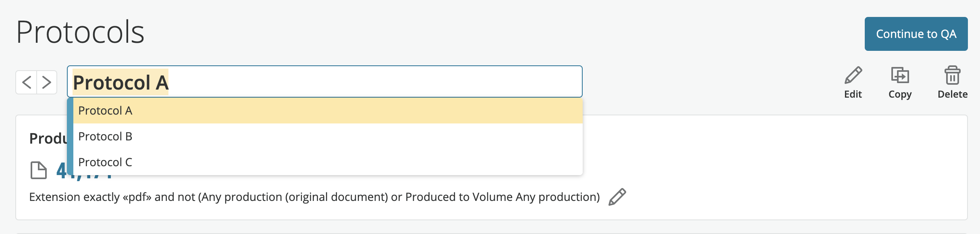The height and width of the screenshot is (234, 980).
Task: Click the Delete trash can icon
Action: click(953, 75)
